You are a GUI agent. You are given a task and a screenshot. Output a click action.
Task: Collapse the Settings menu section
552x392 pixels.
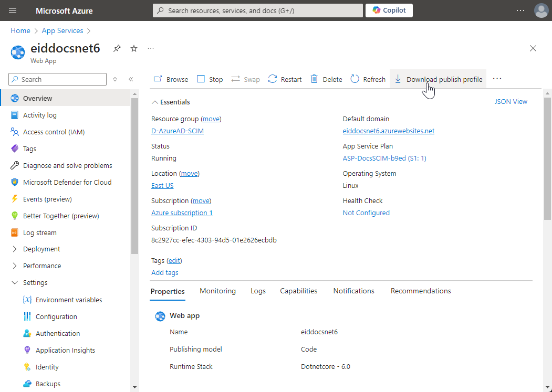[x=15, y=283]
